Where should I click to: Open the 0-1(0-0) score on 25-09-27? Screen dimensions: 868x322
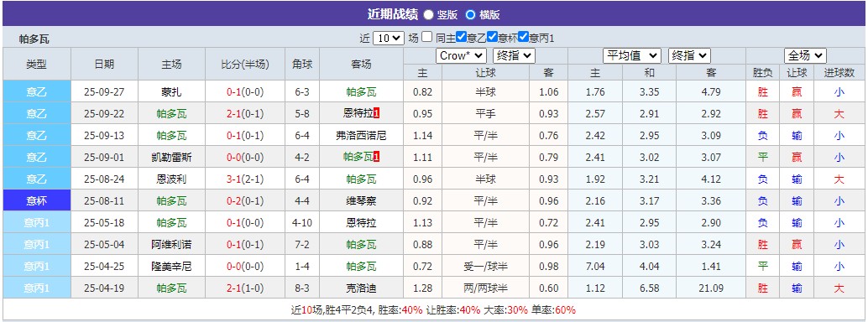point(244,92)
